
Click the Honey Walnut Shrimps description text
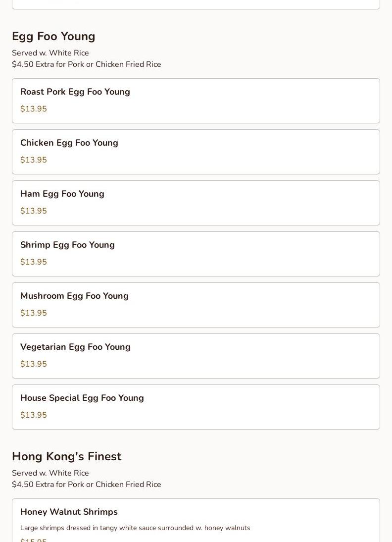[x=135, y=528]
